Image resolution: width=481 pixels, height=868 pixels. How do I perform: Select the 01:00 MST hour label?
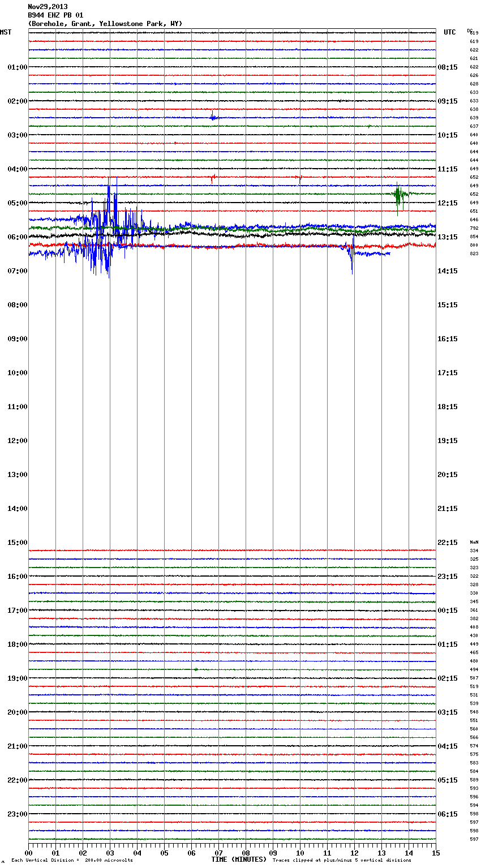(x=17, y=67)
